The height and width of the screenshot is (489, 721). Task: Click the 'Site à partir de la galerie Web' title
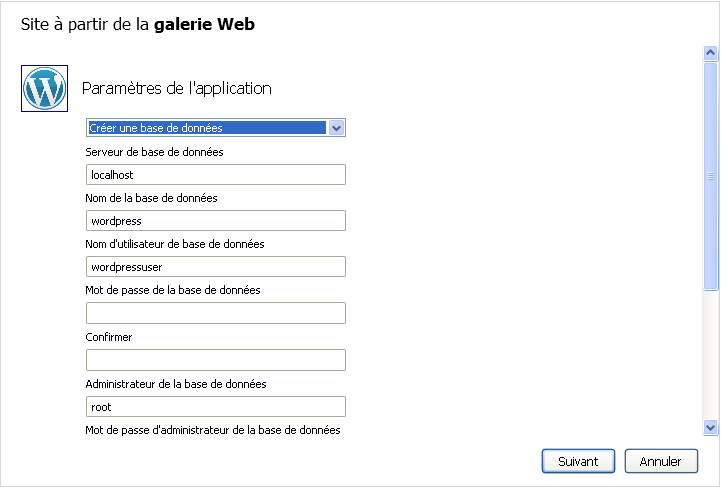(x=138, y=24)
